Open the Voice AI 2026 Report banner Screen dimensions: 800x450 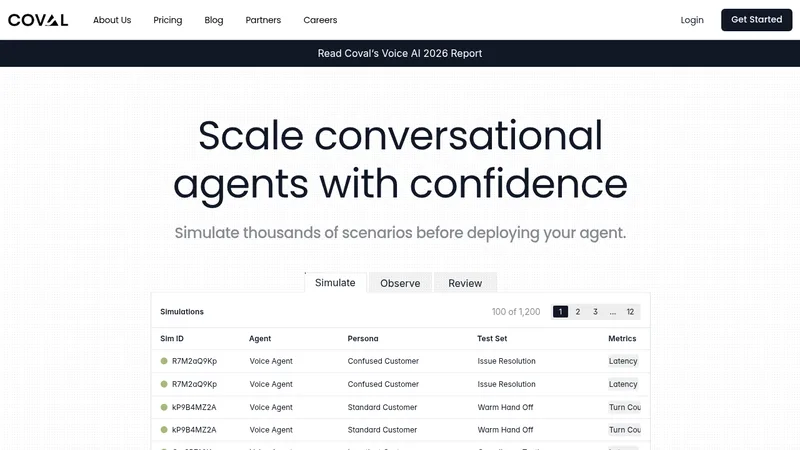click(399, 53)
